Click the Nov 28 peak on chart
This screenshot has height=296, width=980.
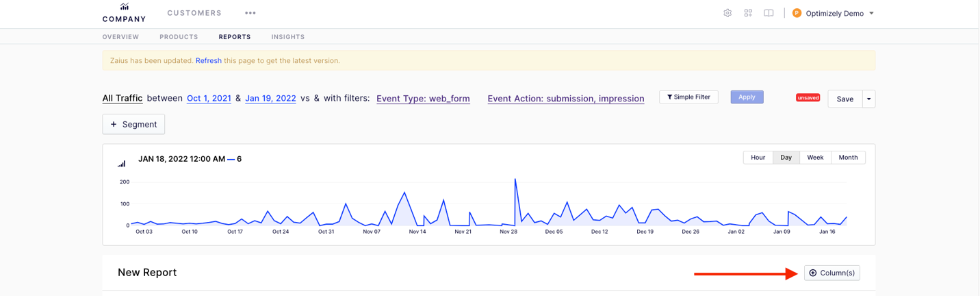[x=515, y=180]
